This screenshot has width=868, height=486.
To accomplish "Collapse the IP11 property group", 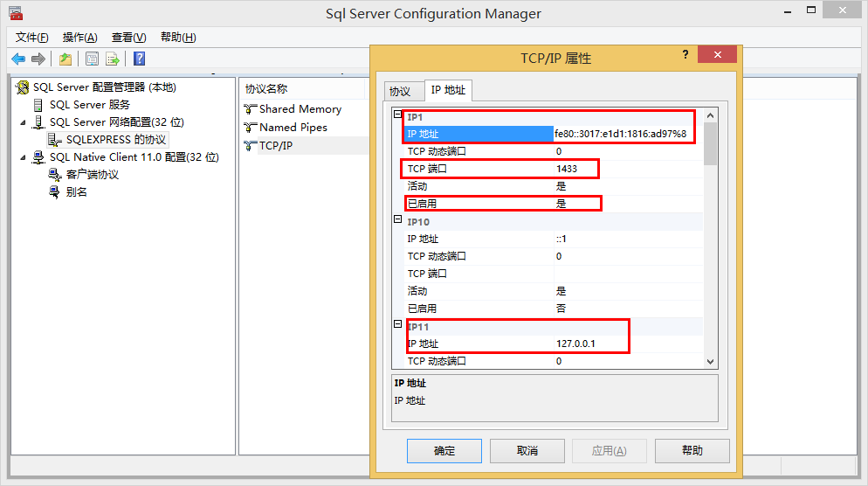I will click(x=398, y=324).
